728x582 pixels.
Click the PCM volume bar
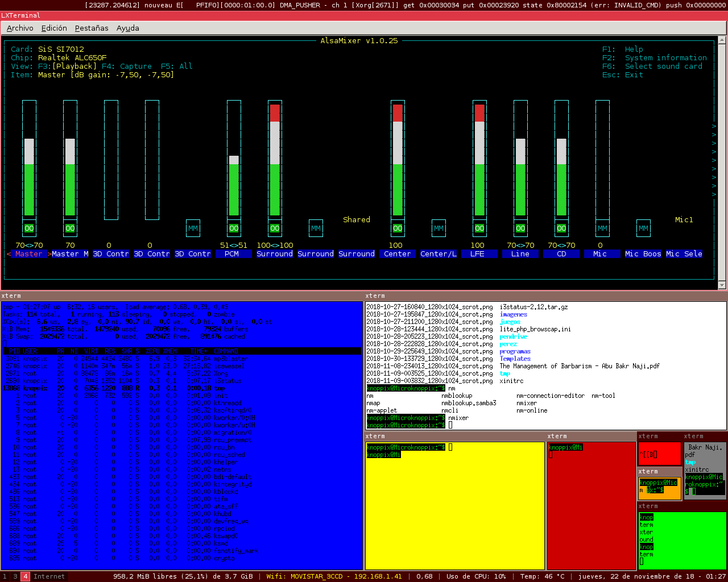coord(234,160)
